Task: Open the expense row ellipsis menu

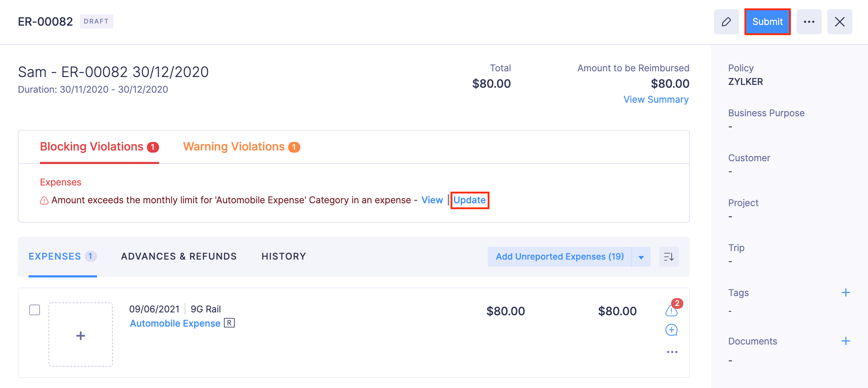Action: tap(672, 352)
